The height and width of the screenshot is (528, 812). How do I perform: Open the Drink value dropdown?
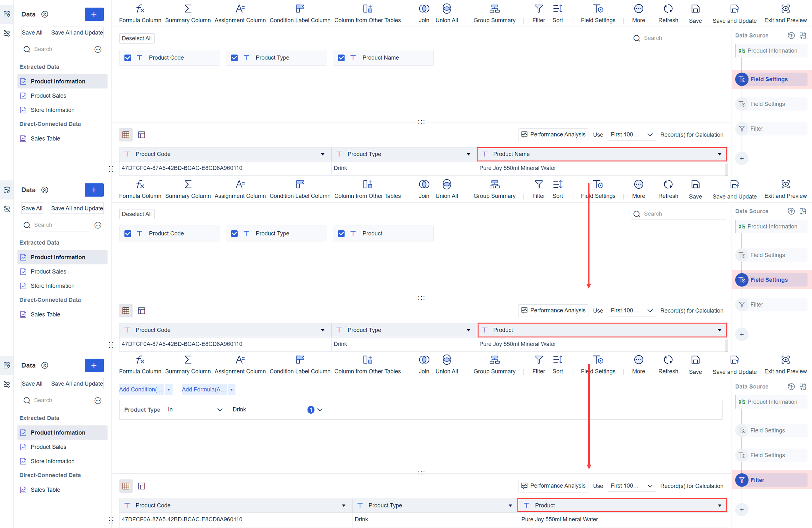(x=278, y=410)
